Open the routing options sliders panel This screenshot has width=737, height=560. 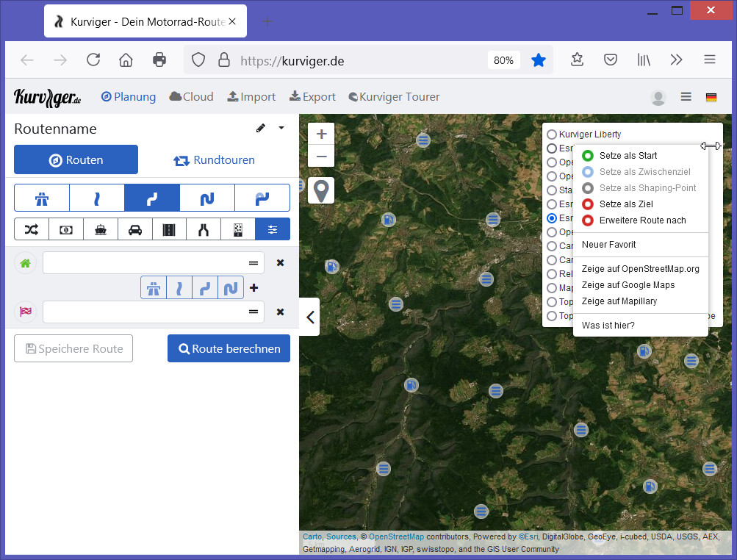(273, 229)
